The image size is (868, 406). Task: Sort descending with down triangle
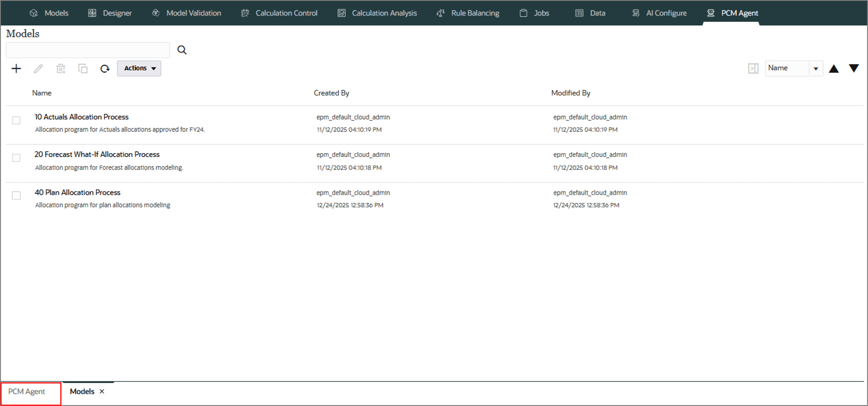(x=853, y=68)
